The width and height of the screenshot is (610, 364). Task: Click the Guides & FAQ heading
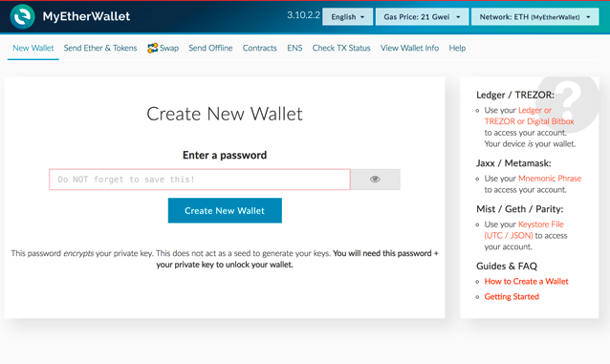tap(507, 266)
